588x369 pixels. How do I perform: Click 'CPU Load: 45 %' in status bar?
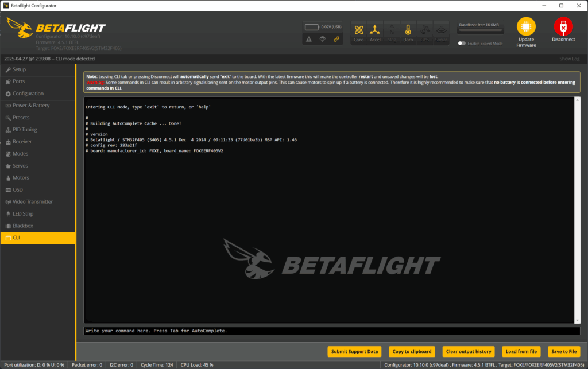pyautogui.click(x=197, y=365)
